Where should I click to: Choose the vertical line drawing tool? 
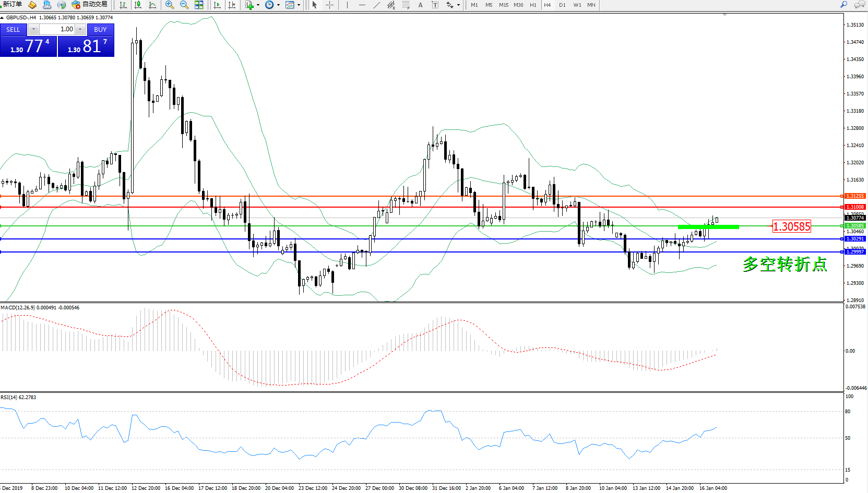[347, 5]
